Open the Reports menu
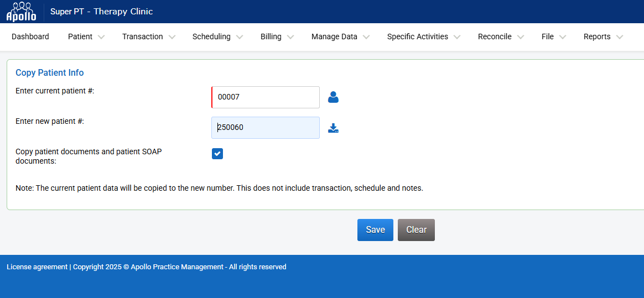The width and height of the screenshot is (644, 298). (x=603, y=37)
